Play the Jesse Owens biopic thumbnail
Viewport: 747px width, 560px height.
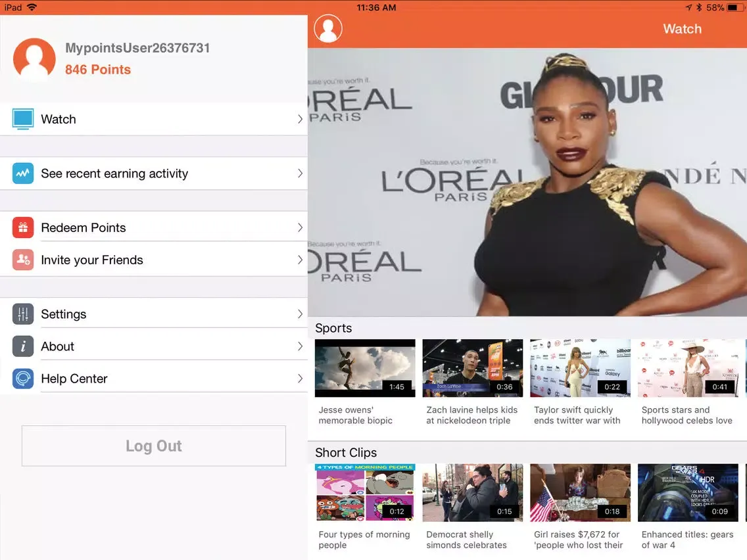tap(365, 368)
